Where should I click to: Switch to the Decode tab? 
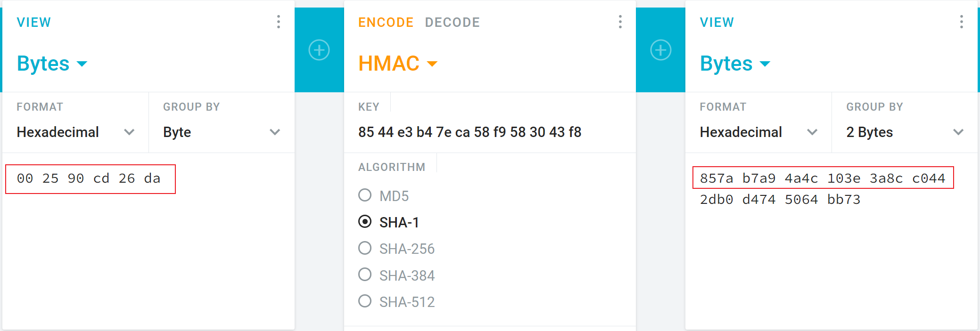[452, 22]
